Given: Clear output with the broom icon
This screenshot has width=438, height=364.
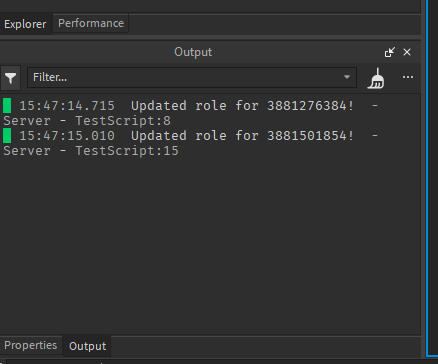Looking at the screenshot, I should coord(376,78).
